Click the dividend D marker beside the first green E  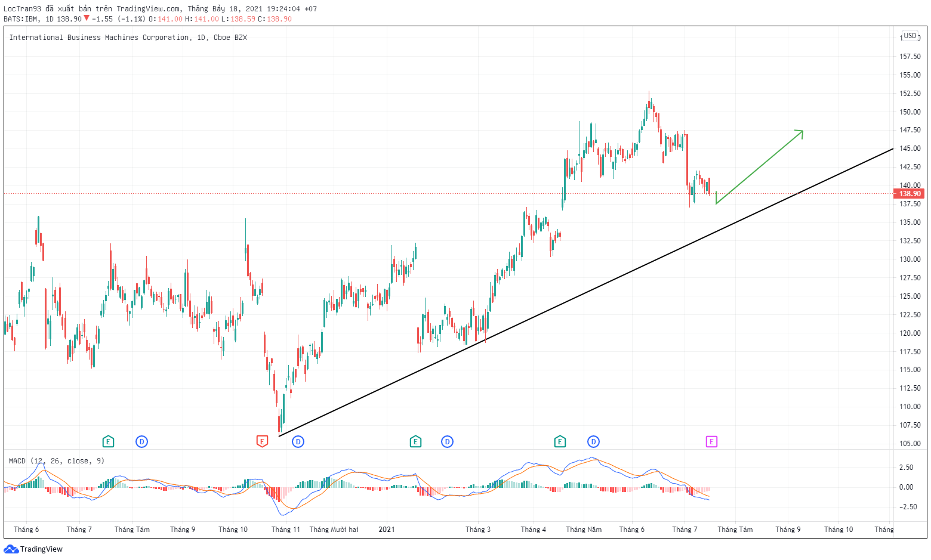click(141, 441)
